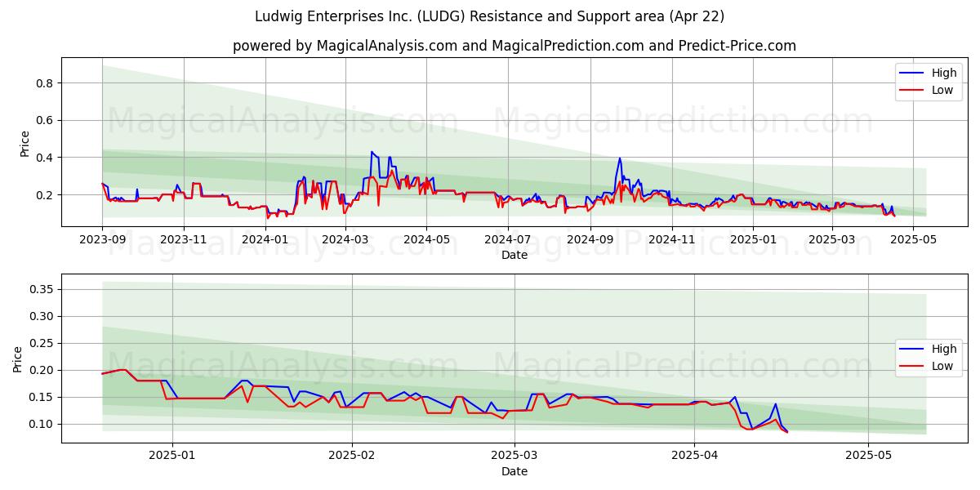Image resolution: width=980 pixels, height=490 pixels.
Task: Click the '2024-11' tick label
Action: 672,239
